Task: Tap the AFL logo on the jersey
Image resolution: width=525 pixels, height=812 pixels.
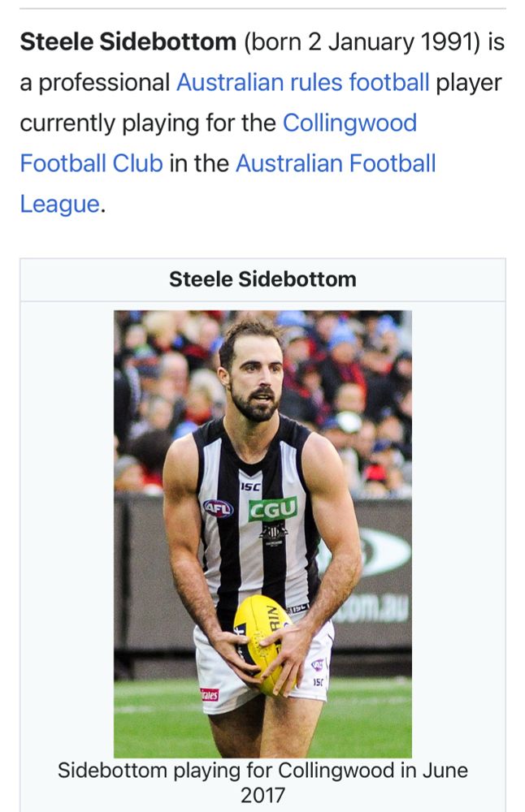Action: tap(218, 508)
